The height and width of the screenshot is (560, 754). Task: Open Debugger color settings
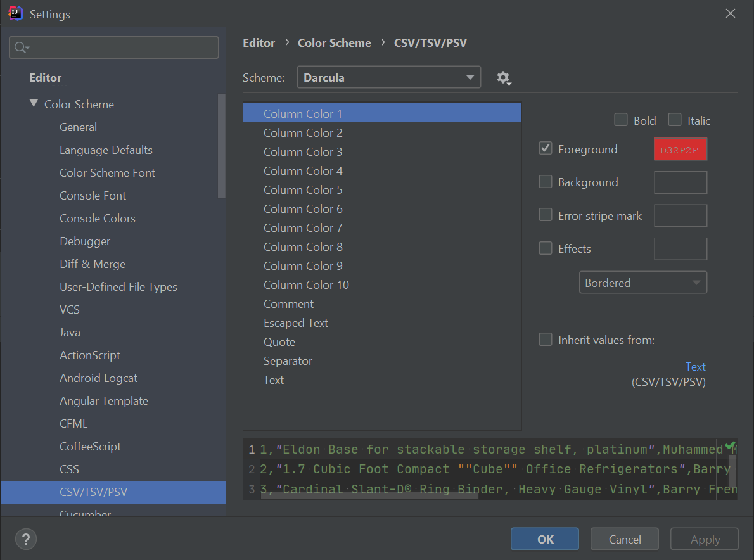pos(85,241)
